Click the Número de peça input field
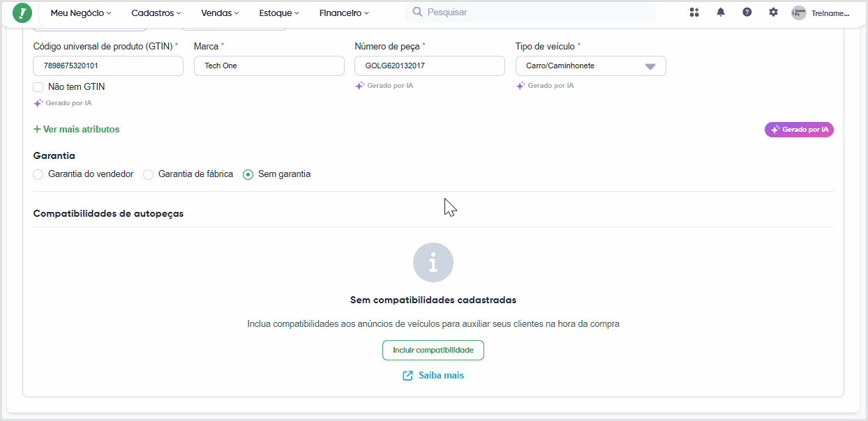Viewport: 868px width, 421px height. coord(430,66)
